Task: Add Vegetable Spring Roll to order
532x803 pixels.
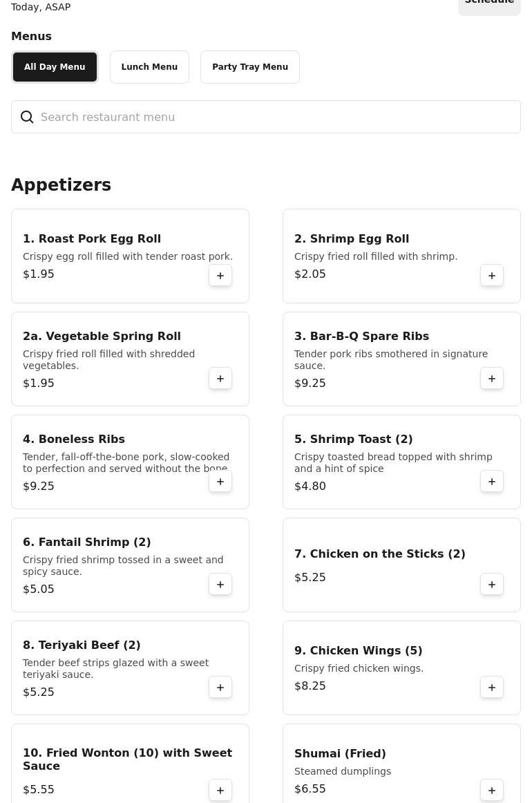Action: coord(220,379)
